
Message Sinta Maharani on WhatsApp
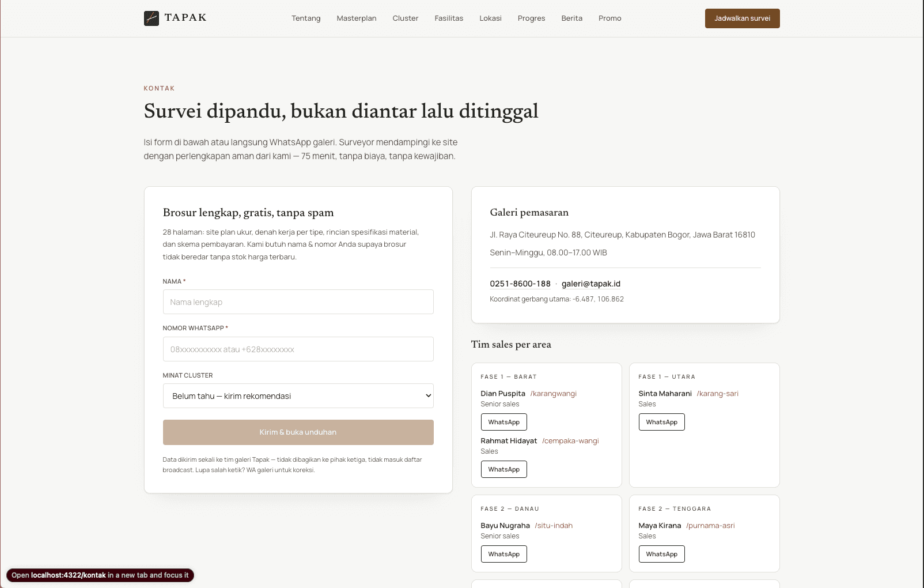[662, 422]
